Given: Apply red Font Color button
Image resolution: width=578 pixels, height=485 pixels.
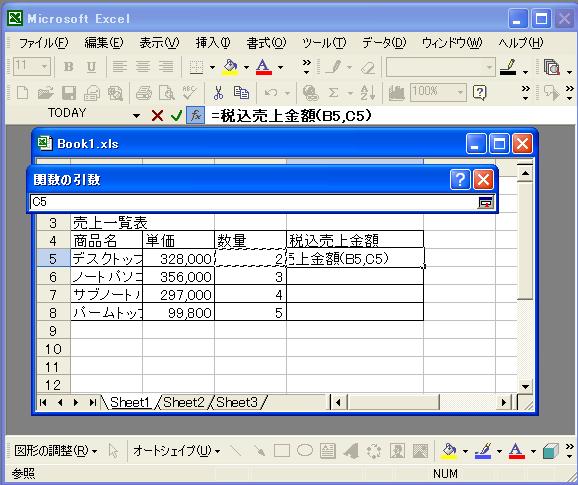Looking at the screenshot, I should click(x=264, y=67).
